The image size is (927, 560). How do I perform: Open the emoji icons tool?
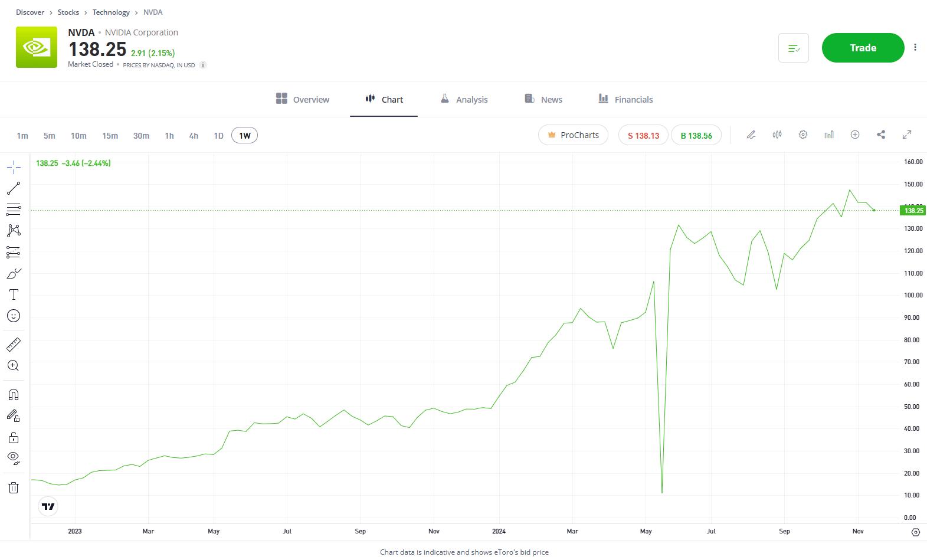[x=14, y=316]
